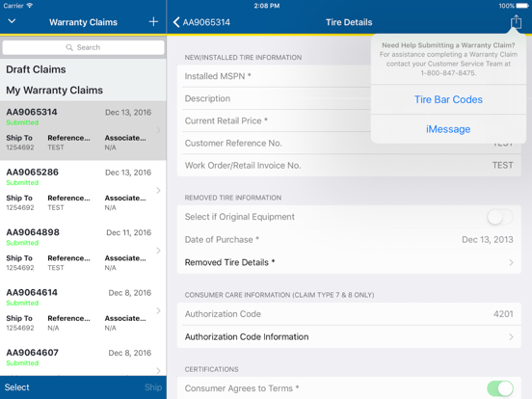The image size is (532, 399).
Task: Select claim number AA9064607
Action: [x=32, y=352]
